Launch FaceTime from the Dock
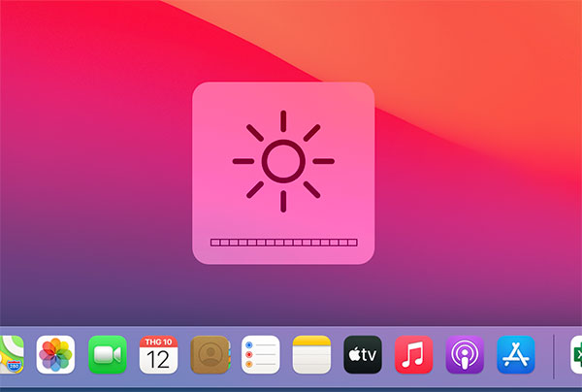582x392 pixels. pyautogui.click(x=108, y=354)
